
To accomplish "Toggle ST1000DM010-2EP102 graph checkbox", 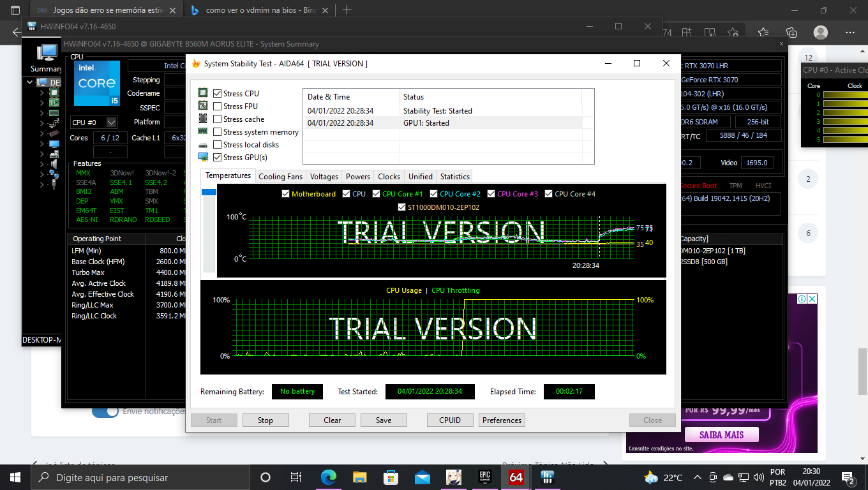I will pyautogui.click(x=402, y=207).
